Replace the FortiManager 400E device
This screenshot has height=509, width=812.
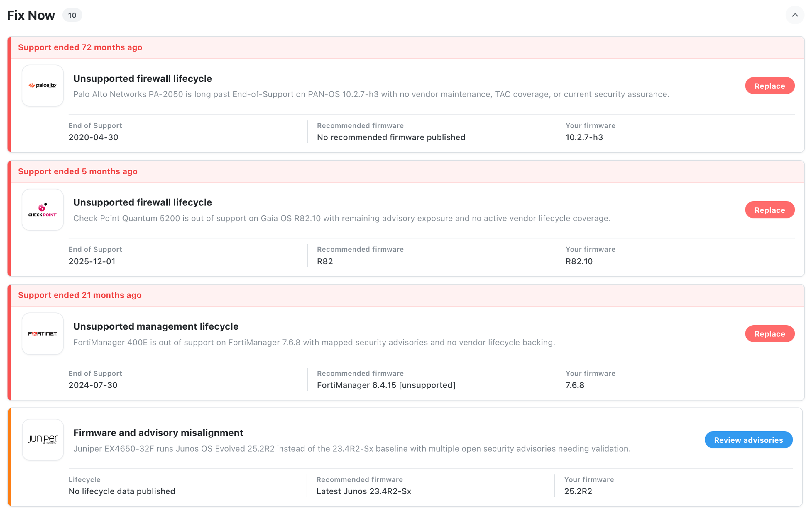click(x=769, y=334)
